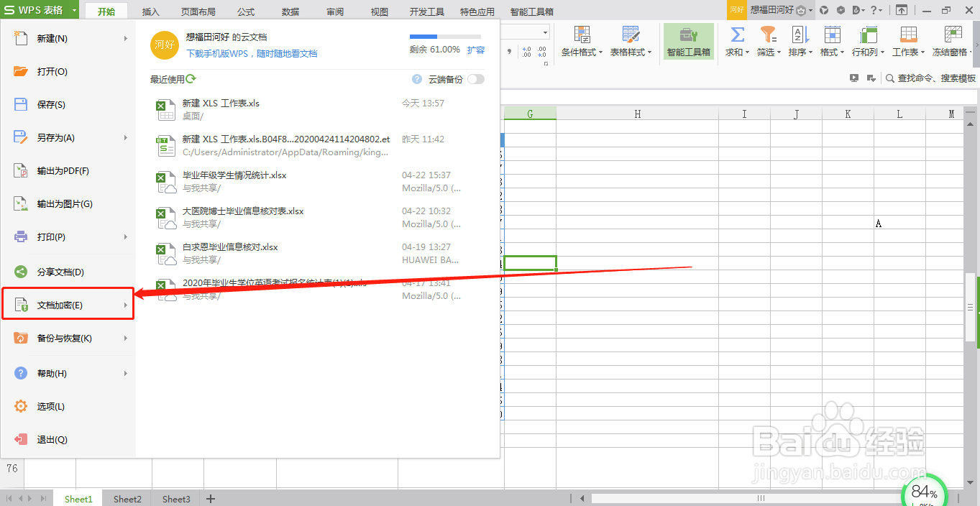Switch to the 开始 ribbon tab

[x=106, y=11]
